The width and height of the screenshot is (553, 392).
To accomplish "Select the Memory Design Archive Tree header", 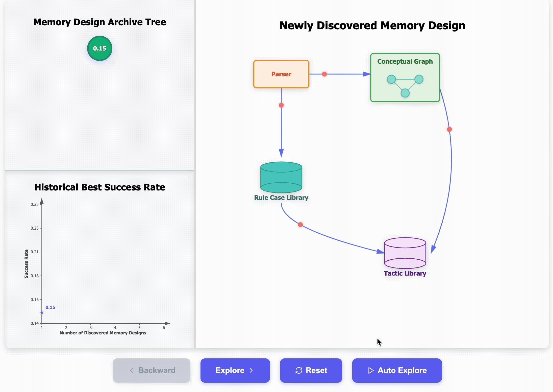I will click(100, 22).
